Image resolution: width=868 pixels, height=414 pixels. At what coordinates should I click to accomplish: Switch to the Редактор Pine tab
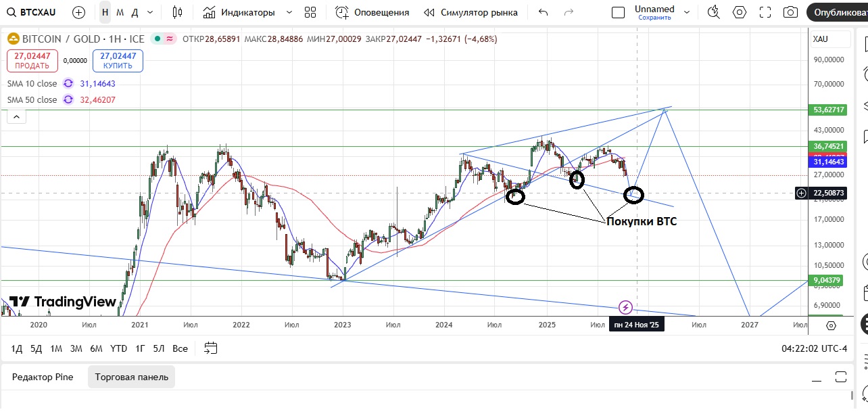coord(43,377)
